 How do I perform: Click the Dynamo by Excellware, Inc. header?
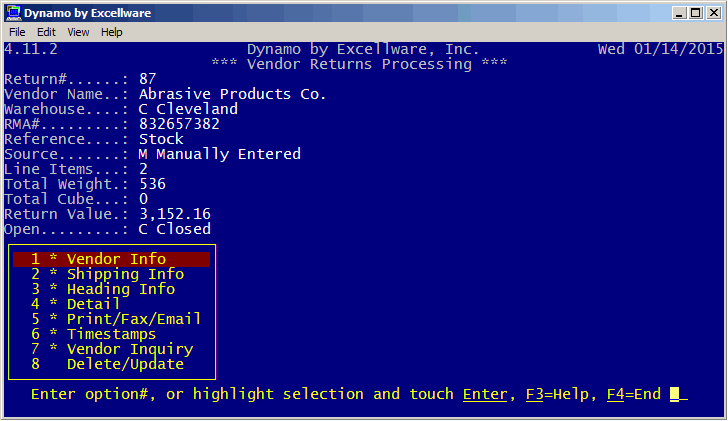pyautogui.click(x=363, y=49)
